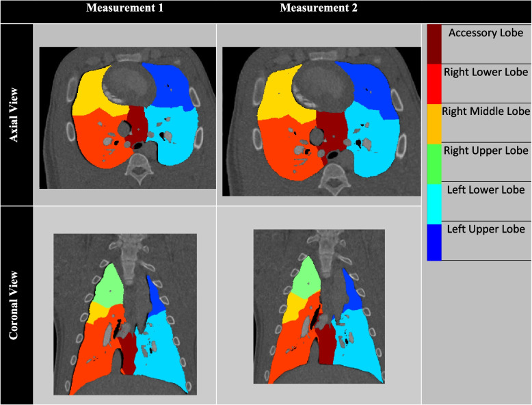Click the 'Measurement 2' column header
The image size is (532, 405).
319,8
